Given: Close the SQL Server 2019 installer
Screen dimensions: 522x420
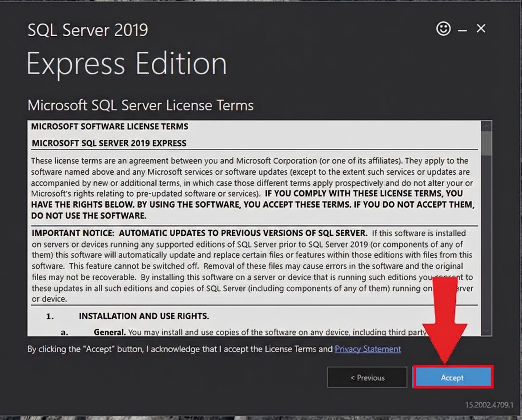Looking at the screenshot, I should tap(481, 29).
